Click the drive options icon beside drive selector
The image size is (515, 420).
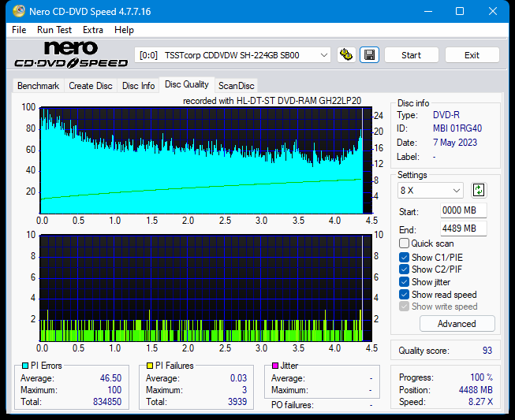tap(345, 55)
